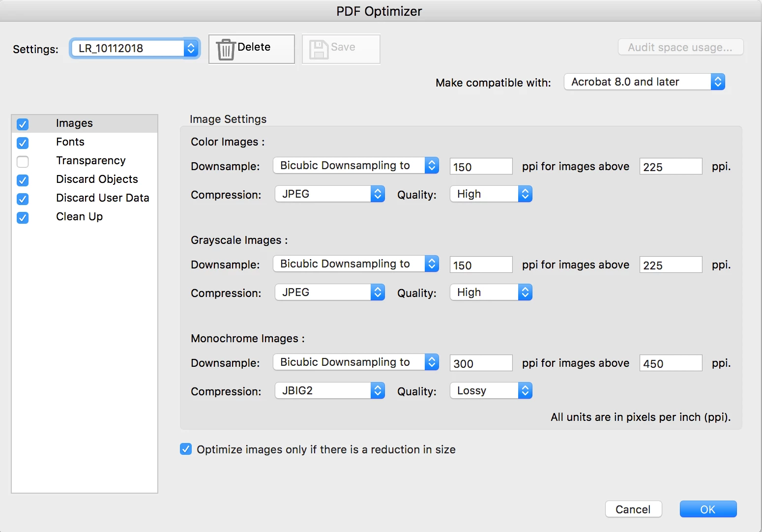Click Color Images threshold ppi field 225
The height and width of the screenshot is (532, 762).
[671, 166]
